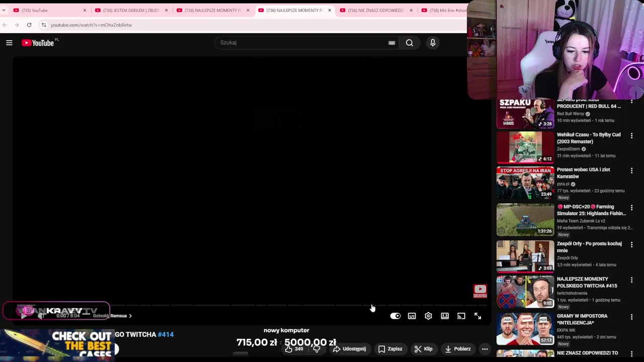Click the 'Red Bull Wersy' channel name
Screen dimensions: 644x362
coord(571,114)
